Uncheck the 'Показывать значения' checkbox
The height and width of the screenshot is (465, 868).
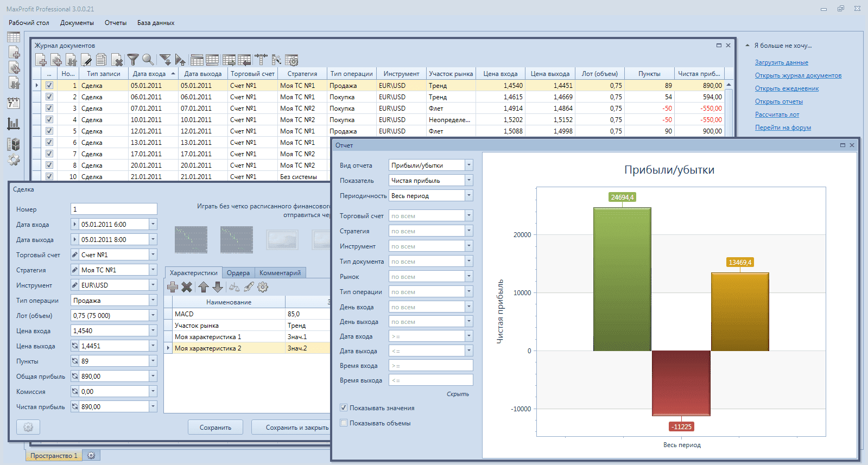(x=344, y=407)
